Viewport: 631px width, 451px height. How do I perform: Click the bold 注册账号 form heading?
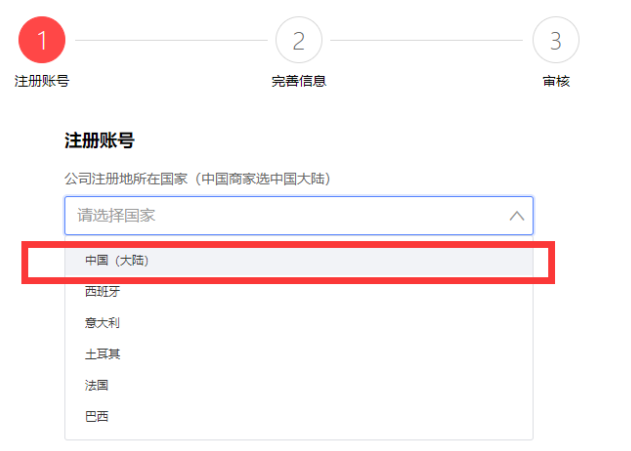pyautogui.click(x=99, y=139)
